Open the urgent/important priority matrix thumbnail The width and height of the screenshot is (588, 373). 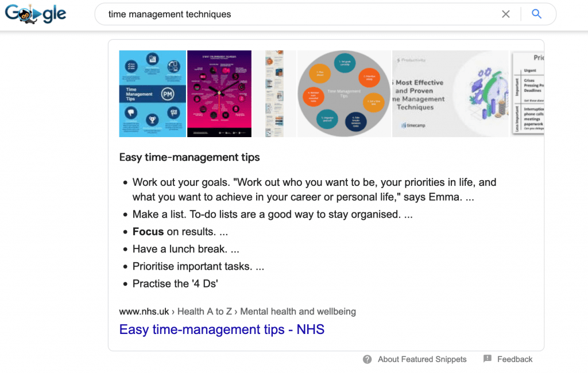point(528,94)
